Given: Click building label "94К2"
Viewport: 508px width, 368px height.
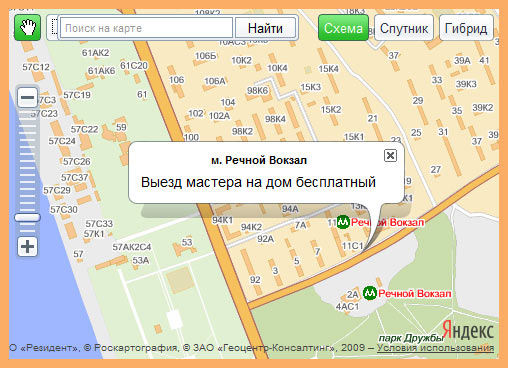Looking at the screenshot, I should (251, 227).
